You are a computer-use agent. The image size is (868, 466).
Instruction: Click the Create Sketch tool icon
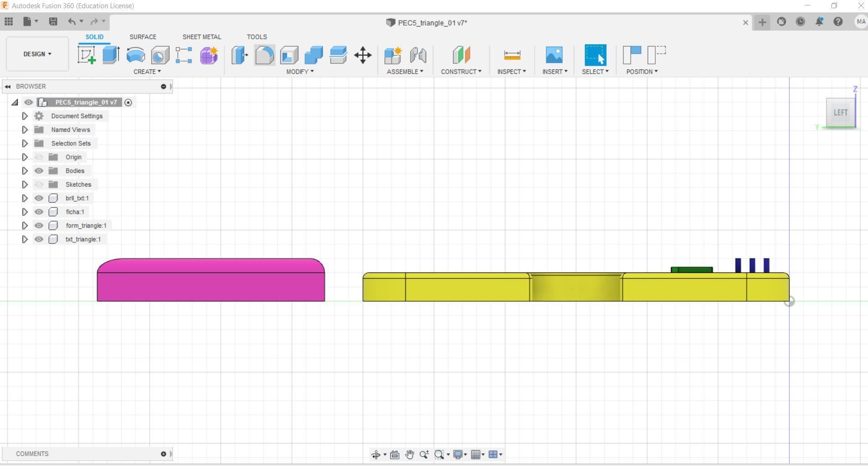[x=87, y=55]
